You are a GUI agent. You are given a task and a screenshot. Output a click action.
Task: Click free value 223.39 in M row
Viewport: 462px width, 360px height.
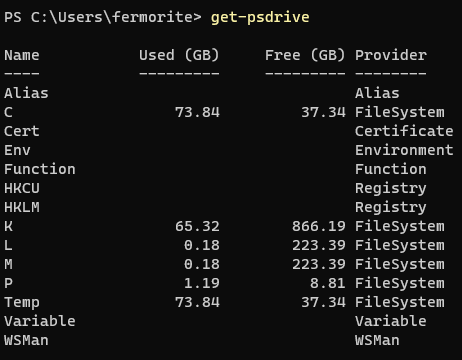(319, 264)
